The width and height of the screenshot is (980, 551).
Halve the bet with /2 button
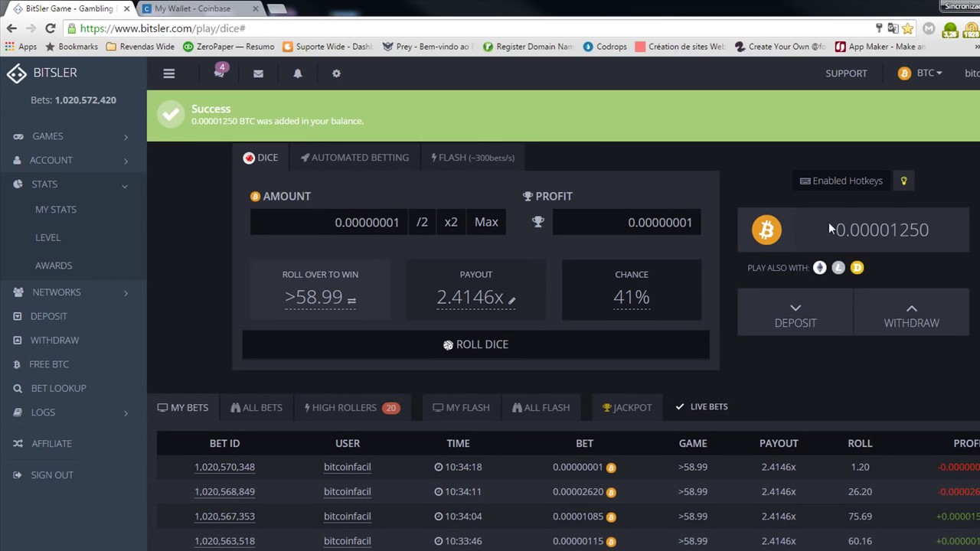422,222
